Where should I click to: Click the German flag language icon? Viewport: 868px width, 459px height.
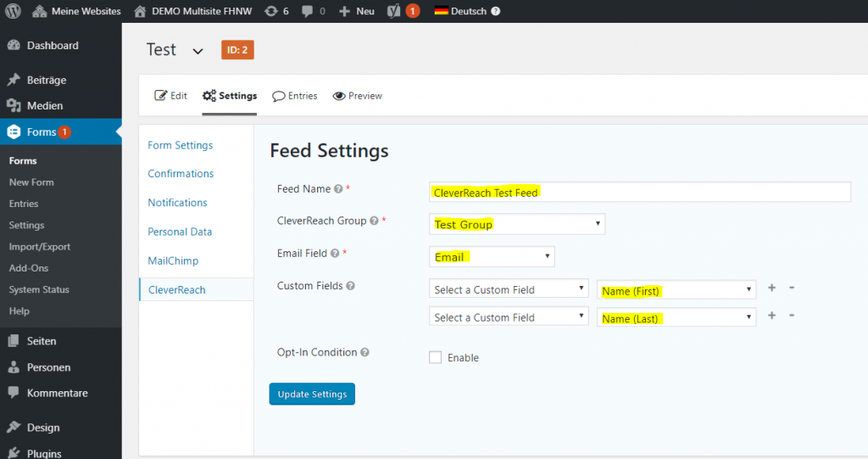click(x=441, y=10)
